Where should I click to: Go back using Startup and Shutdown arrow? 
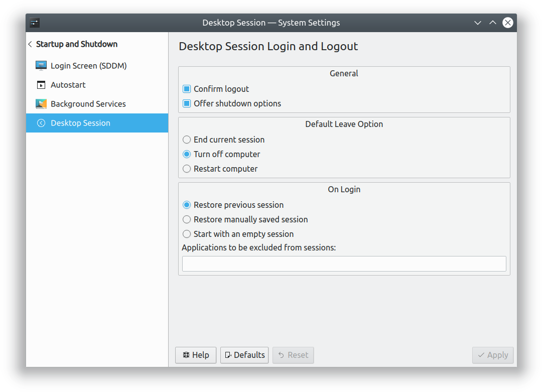coord(30,44)
